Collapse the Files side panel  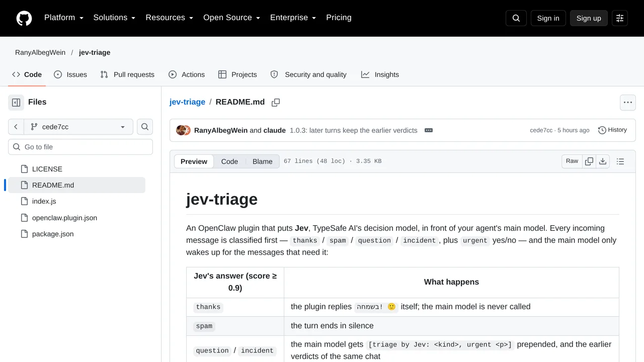[x=16, y=103]
